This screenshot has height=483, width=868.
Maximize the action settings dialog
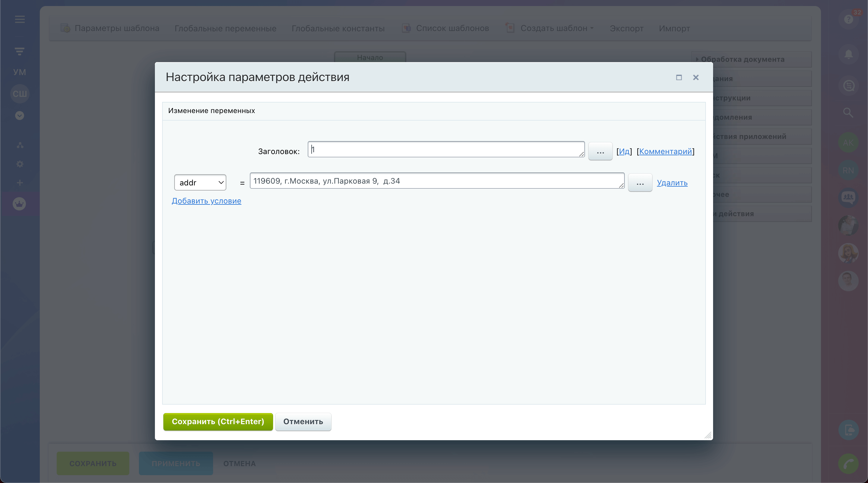679,77
